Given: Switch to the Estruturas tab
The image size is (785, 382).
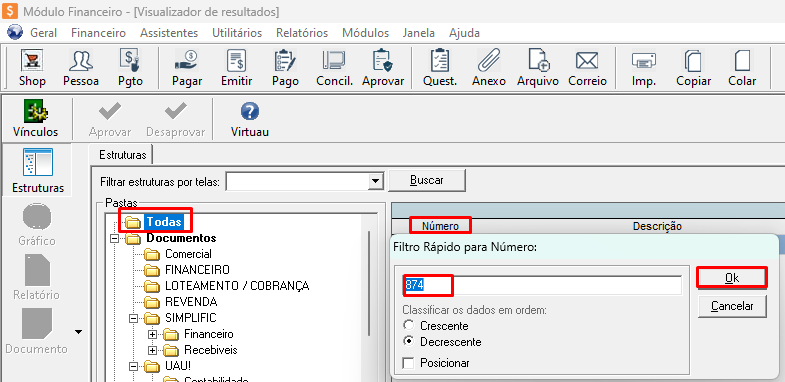Looking at the screenshot, I should point(122,155).
